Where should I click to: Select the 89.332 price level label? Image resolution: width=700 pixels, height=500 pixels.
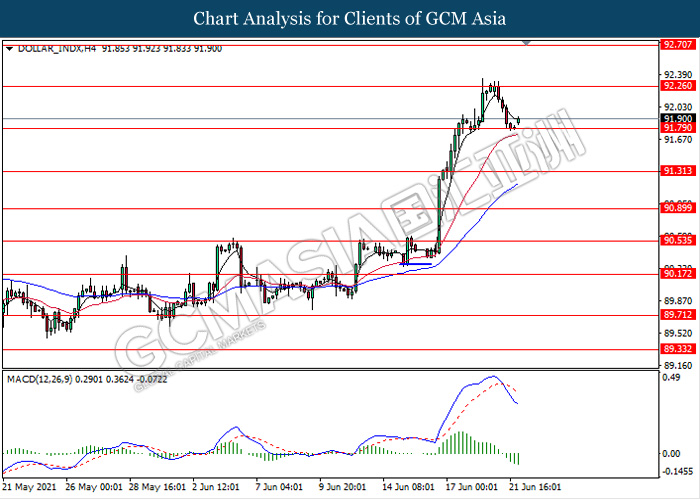[678, 349]
